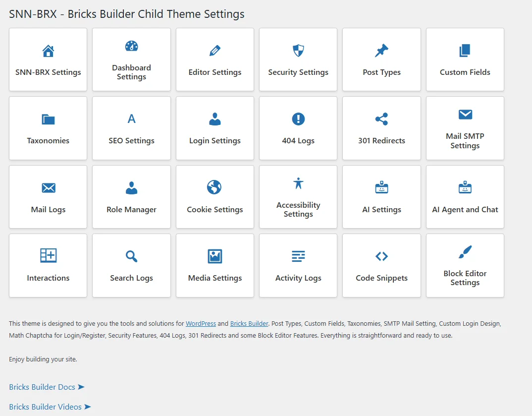Click the exclamation icon for 404 Logs
Screen dimensions: 532x416
[x=298, y=119]
